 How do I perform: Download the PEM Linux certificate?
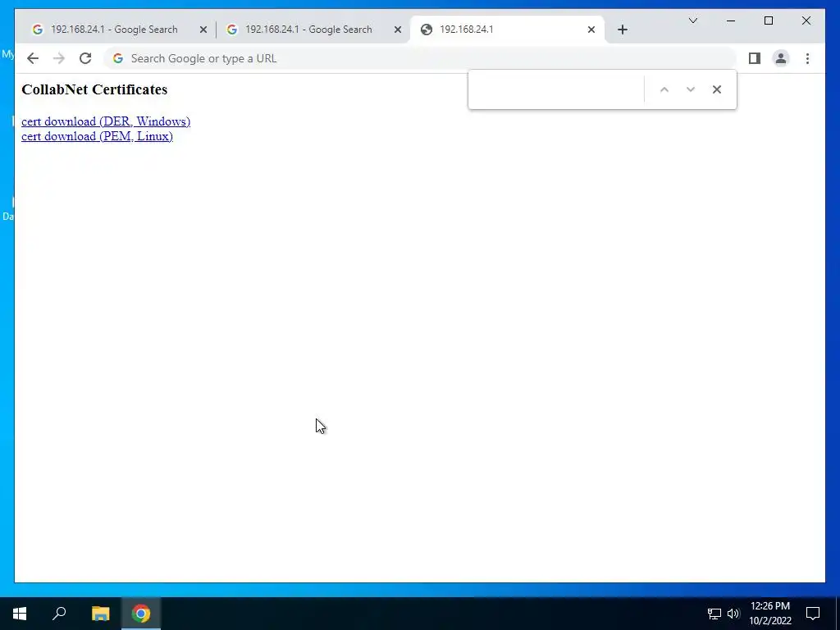click(x=97, y=137)
